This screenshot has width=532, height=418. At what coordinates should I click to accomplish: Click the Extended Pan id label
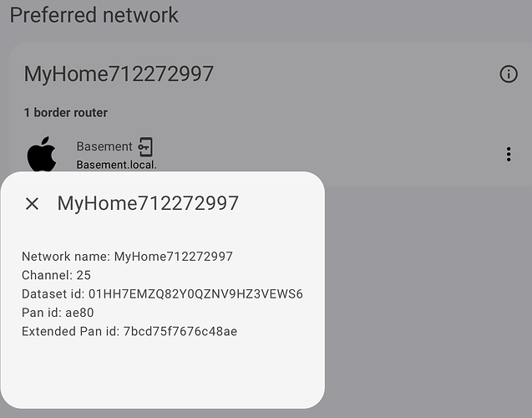pyautogui.click(x=69, y=332)
